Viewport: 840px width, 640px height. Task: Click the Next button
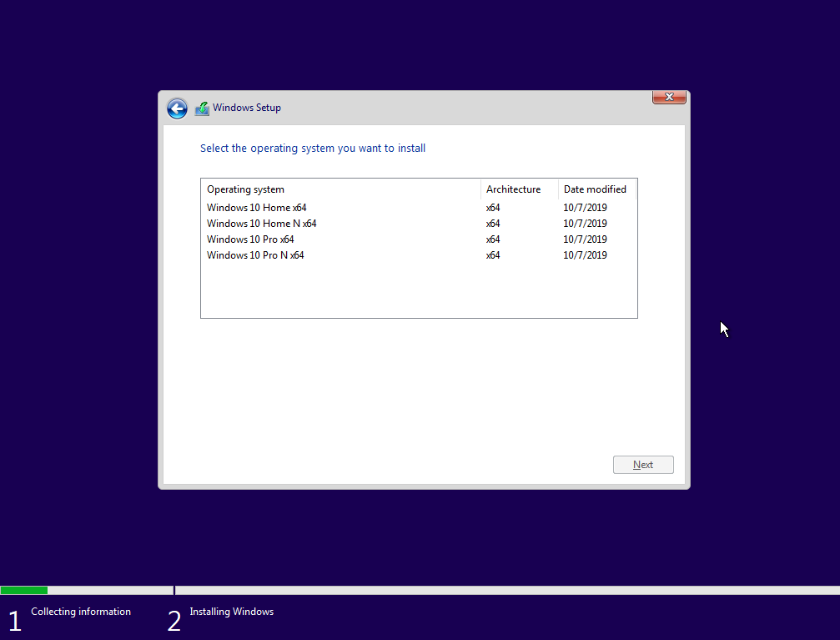click(x=643, y=465)
